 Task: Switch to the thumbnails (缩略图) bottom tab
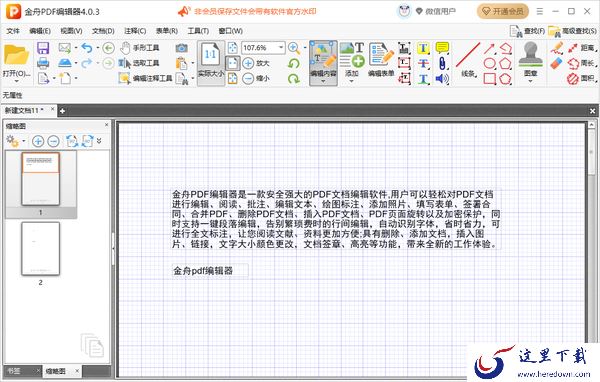pyautogui.click(x=55, y=371)
